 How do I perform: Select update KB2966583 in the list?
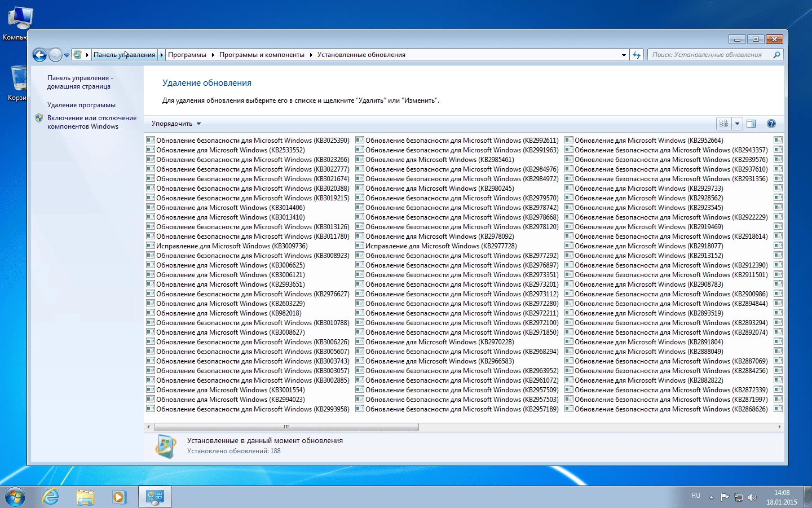point(435,361)
